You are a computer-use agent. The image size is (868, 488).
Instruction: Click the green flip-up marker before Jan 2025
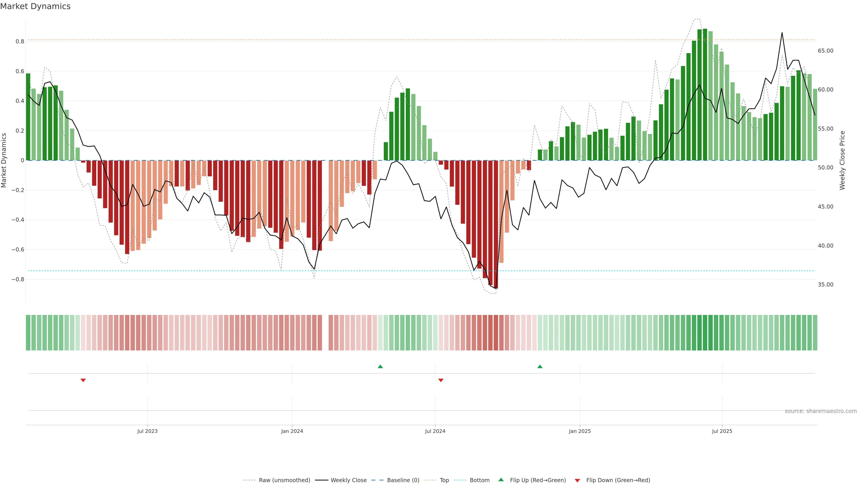point(540,366)
